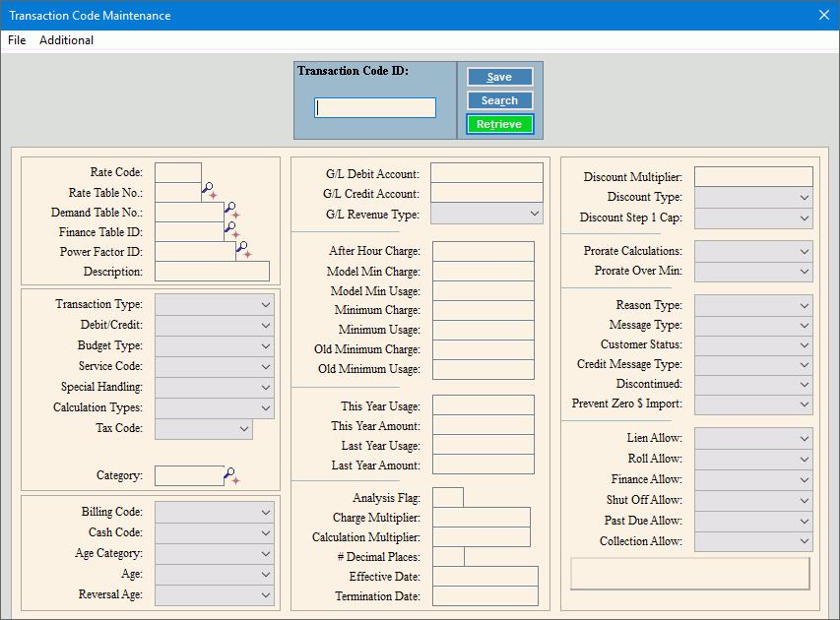
Task: Open the Reversal Age dropdown
Action: click(x=215, y=594)
